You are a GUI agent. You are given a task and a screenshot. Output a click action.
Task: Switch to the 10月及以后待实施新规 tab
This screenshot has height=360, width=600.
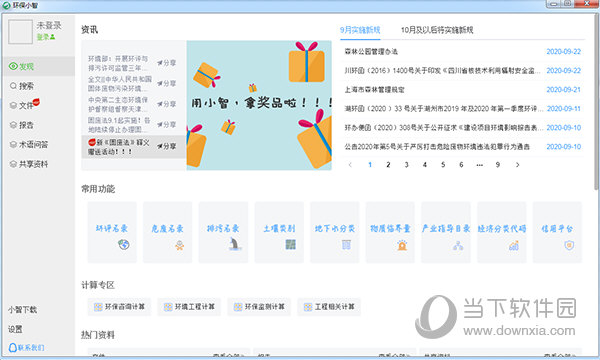coord(437,30)
